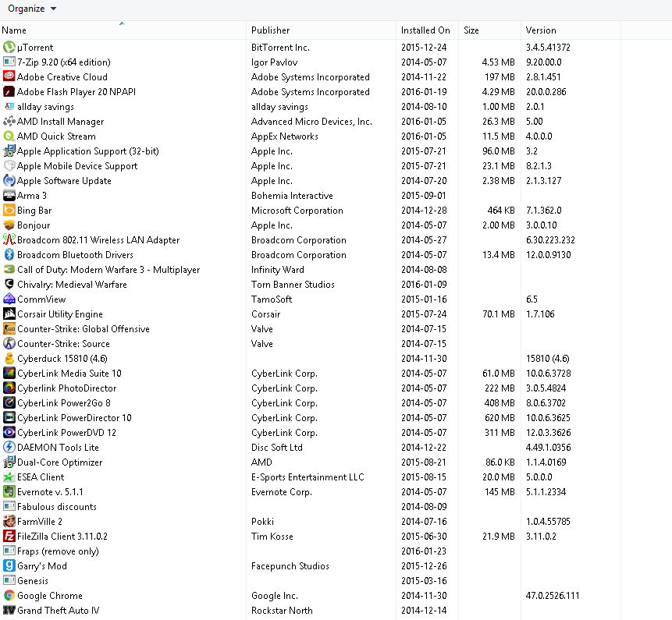The height and width of the screenshot is (620, 672).
Task: Click the CommView icon
Action: tap(9, 299)
